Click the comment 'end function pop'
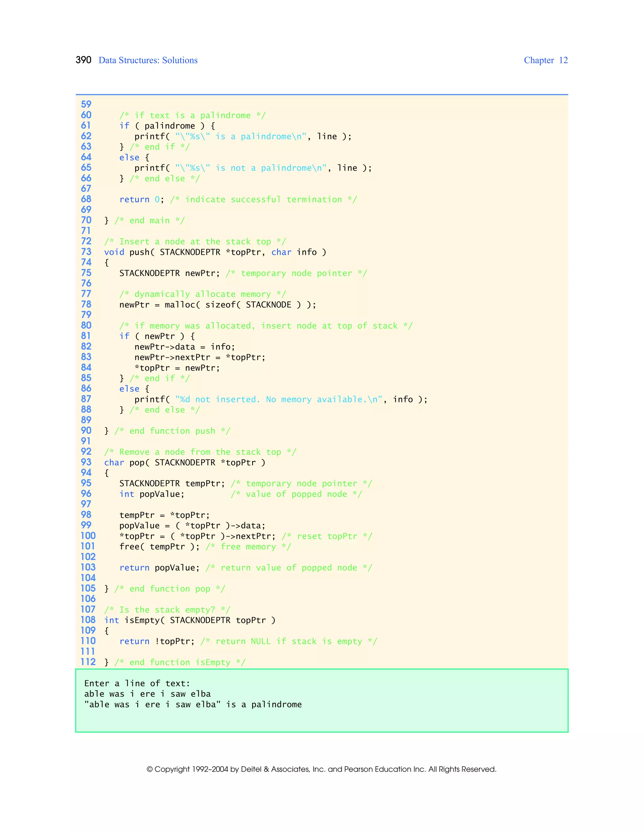The image size is (644, 833). pyautogui.click(x=170, y=589)
